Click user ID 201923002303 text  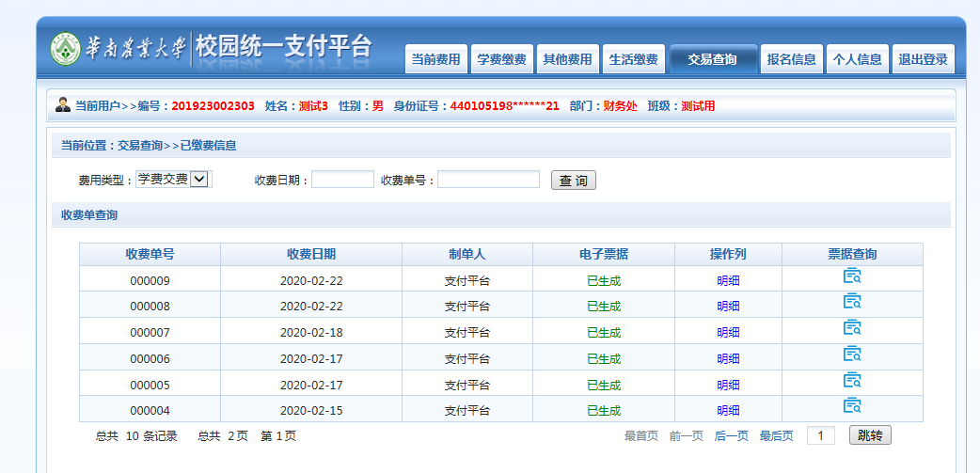[213, 106]
